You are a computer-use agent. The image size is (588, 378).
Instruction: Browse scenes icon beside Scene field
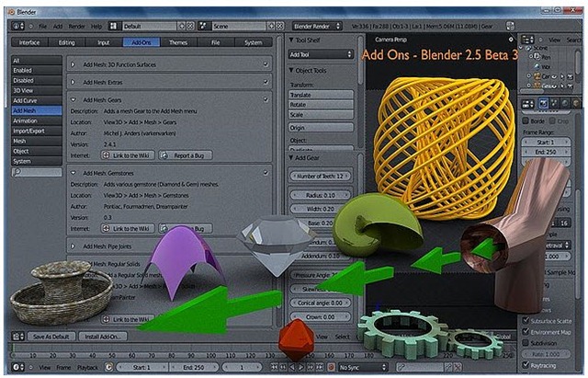[203, 26]
